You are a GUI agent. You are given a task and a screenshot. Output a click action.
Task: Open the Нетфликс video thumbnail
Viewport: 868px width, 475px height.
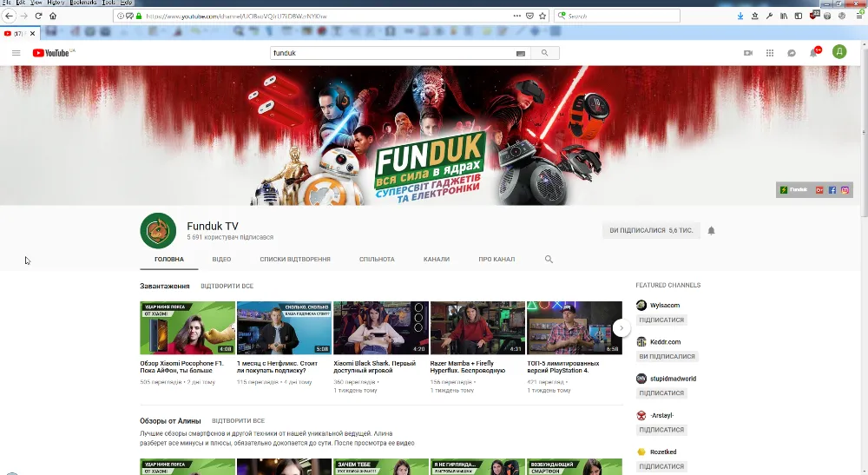point(284,327)
